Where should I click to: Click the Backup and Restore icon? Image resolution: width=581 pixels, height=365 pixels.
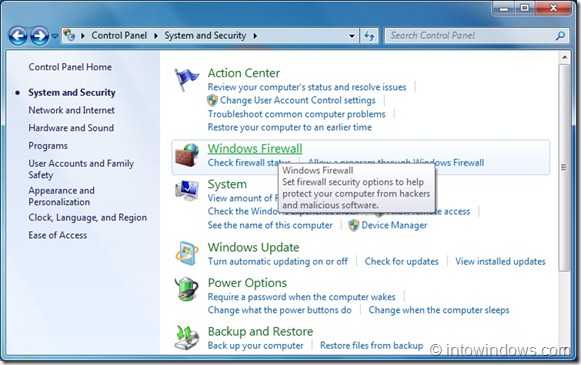[187, 337]
